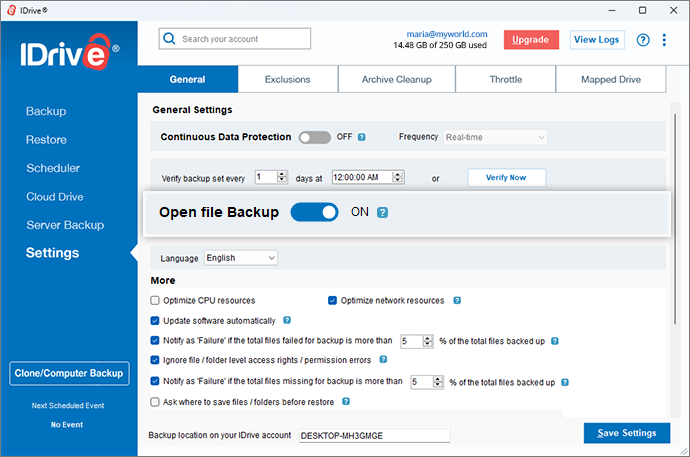The image size is (690, 457).
Task: Uncheck Notify as Failure for failed files
Action: point(155,340)
